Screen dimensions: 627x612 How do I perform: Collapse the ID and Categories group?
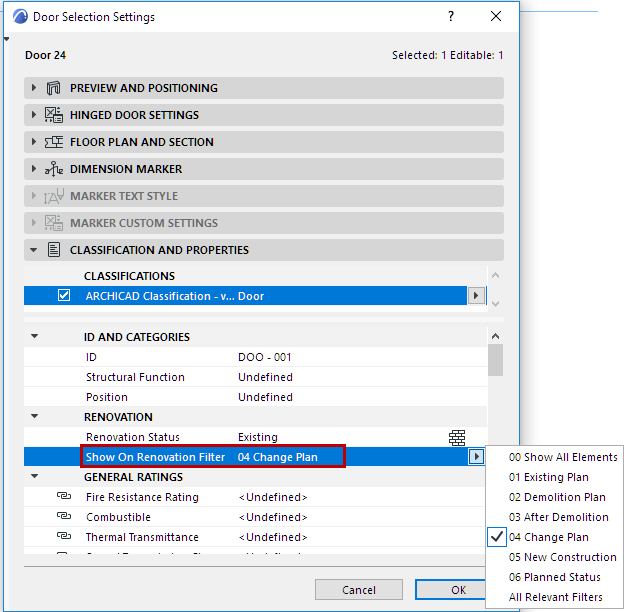coord(35,336)
